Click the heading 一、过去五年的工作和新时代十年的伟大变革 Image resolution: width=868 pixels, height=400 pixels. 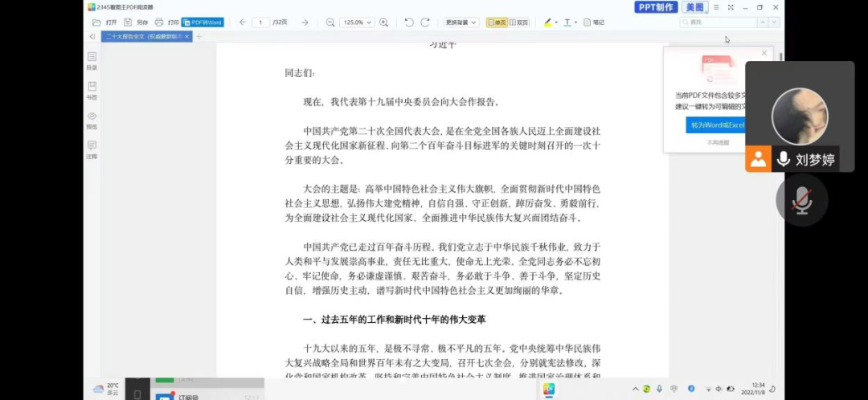coord(394,320)
